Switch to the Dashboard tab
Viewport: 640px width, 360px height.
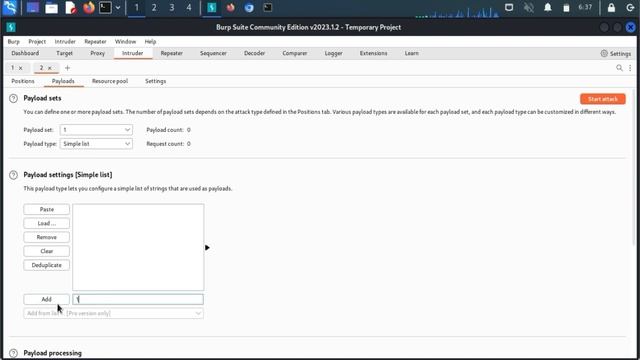tap(25, 53)
